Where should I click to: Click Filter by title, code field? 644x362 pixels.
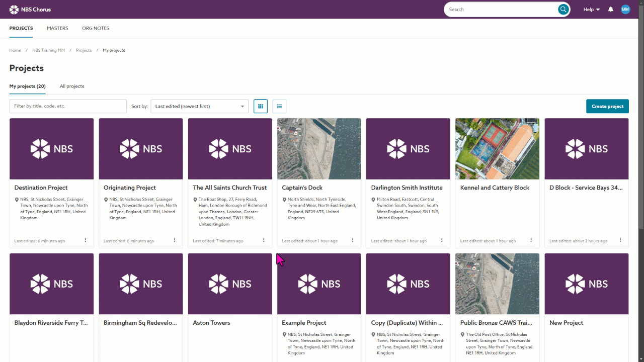click(x=68, y=106)
